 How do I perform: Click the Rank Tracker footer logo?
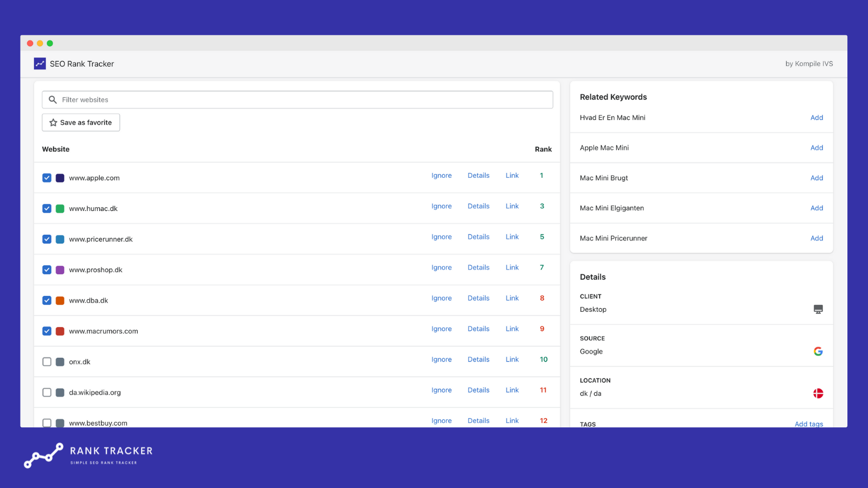coord(88,455)
